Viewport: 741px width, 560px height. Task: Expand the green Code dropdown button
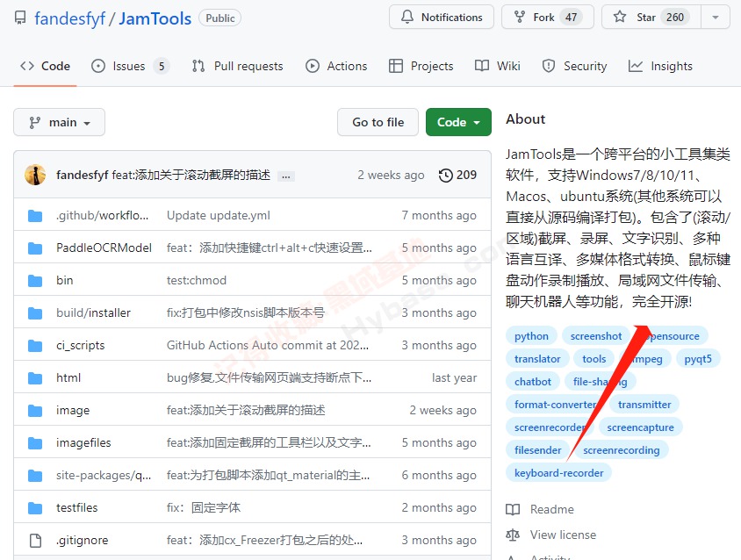point(458,122)
